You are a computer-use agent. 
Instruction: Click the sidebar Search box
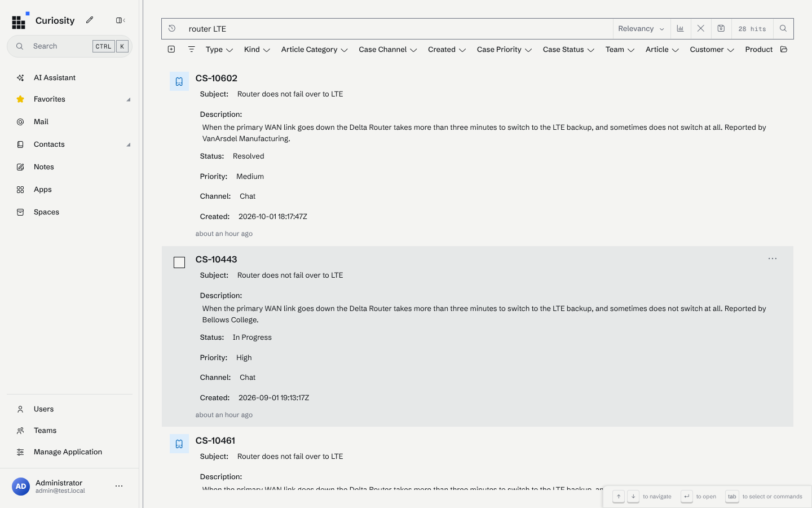point(69,46)
